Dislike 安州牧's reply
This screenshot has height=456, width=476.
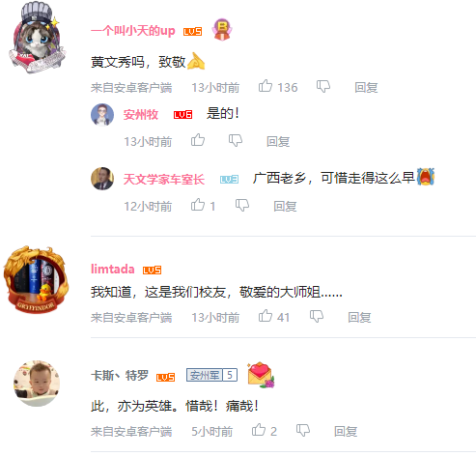coord(236,141)
